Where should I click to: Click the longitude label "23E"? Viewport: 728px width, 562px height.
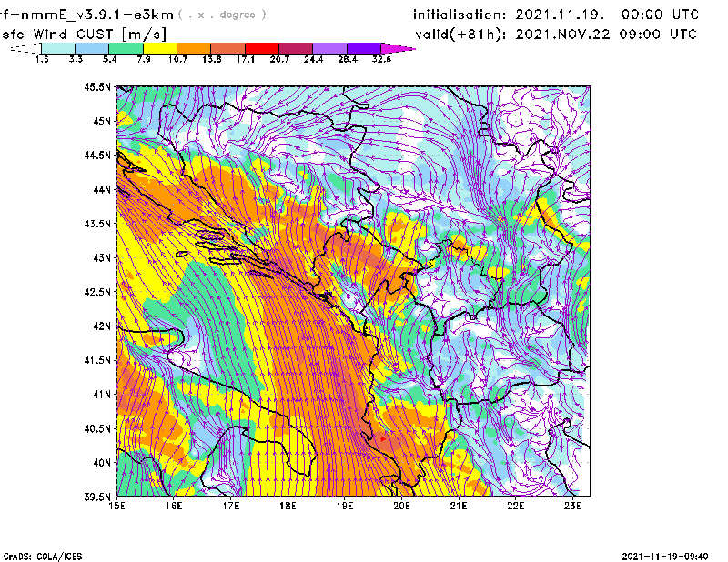[x=572, y=506]
